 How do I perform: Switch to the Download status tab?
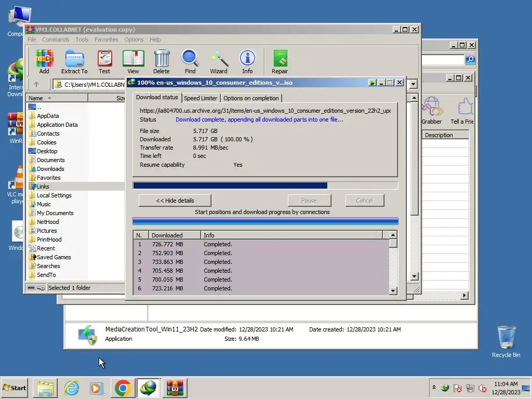pyautogui.click(x=157, y=97)
